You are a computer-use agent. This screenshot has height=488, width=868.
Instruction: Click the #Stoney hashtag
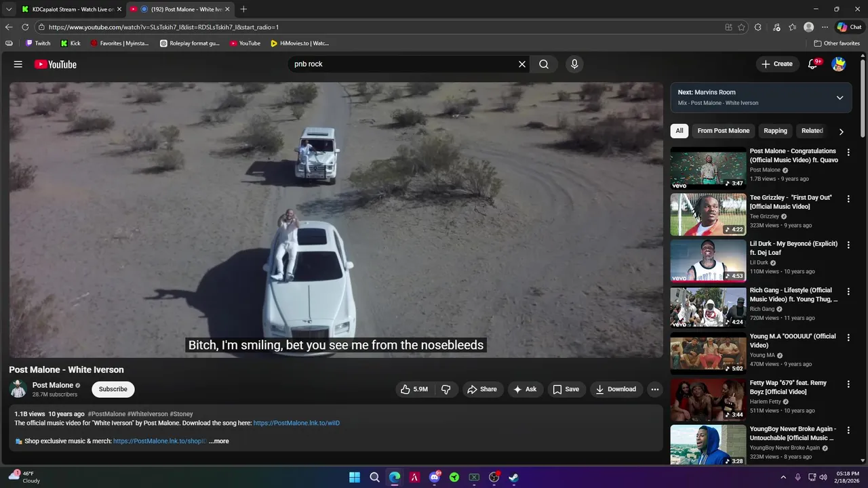(x=181, y=413)
